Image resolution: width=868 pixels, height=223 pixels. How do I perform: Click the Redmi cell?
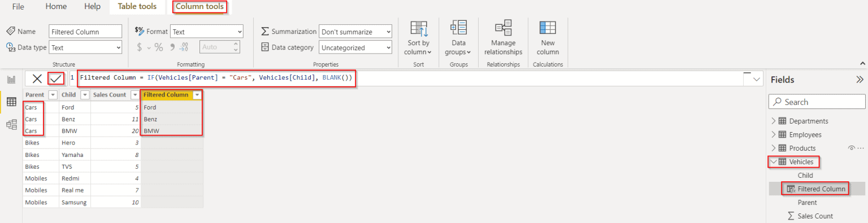coord(75,178)
